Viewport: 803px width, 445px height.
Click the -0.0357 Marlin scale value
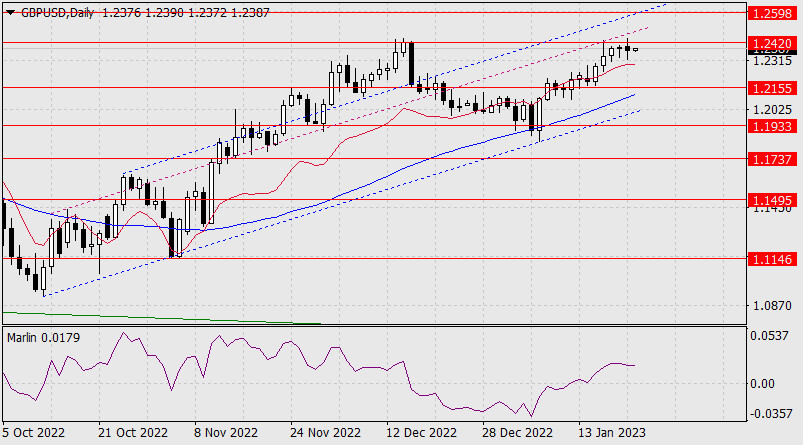coord(771,413)
